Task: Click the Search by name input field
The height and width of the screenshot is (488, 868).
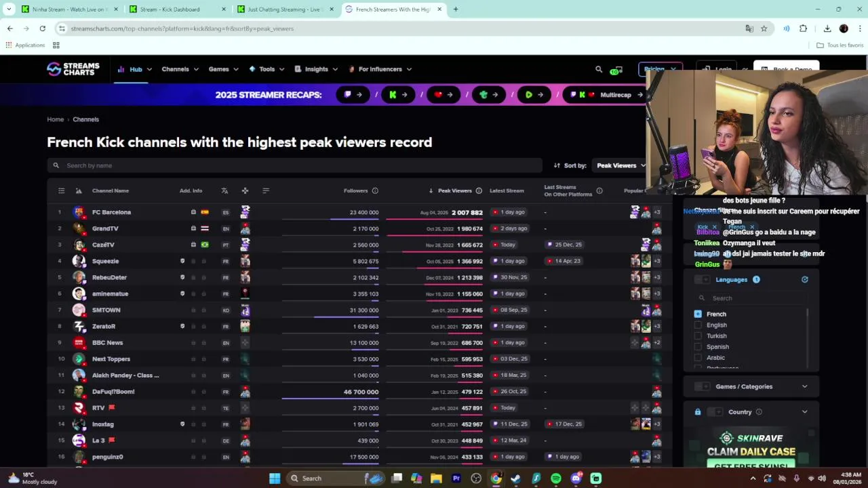Action: click(294, 165)
